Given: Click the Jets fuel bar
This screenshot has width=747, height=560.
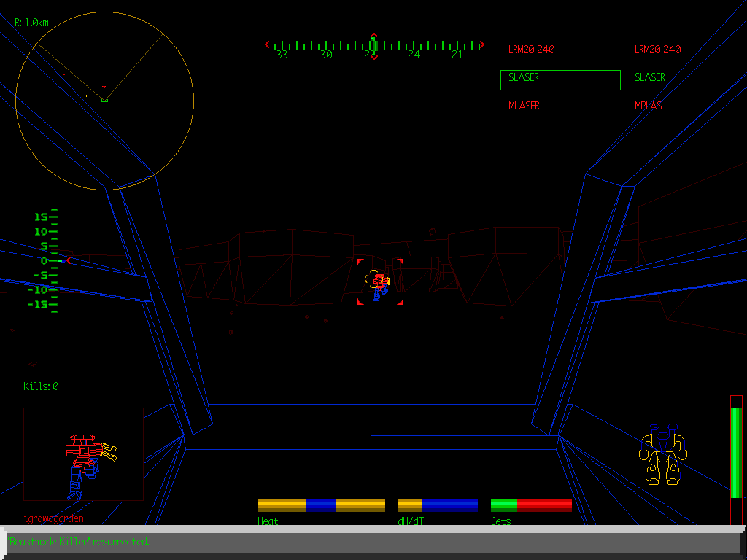Looking at the screenshot, I should tap(531, 505).
